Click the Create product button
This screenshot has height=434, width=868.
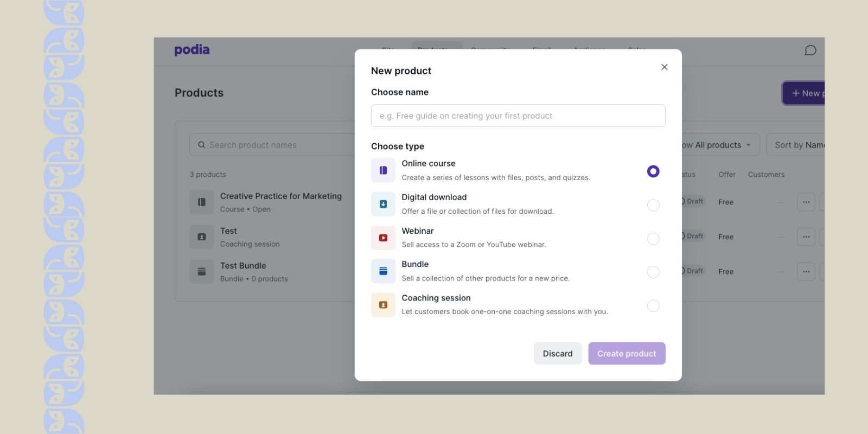point(627,354)
